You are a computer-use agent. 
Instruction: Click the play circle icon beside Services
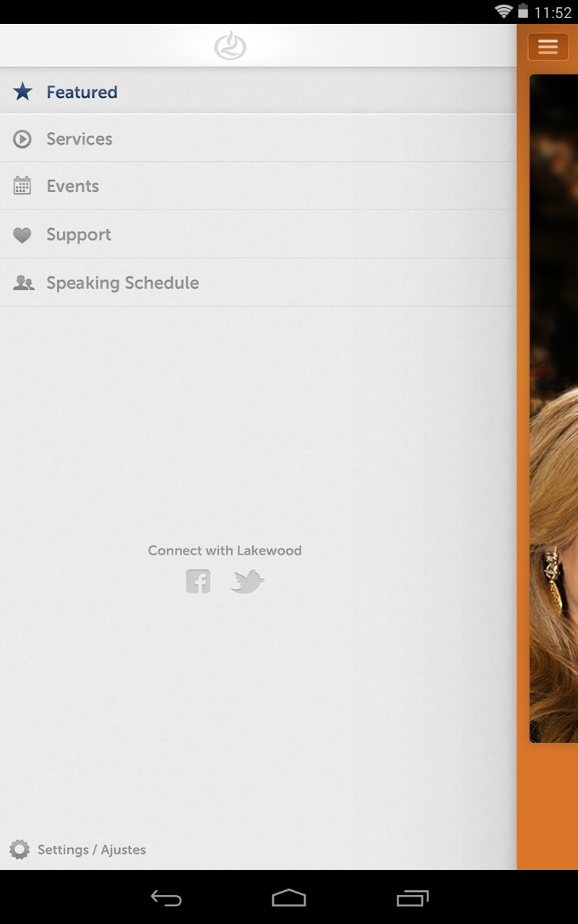22,139
